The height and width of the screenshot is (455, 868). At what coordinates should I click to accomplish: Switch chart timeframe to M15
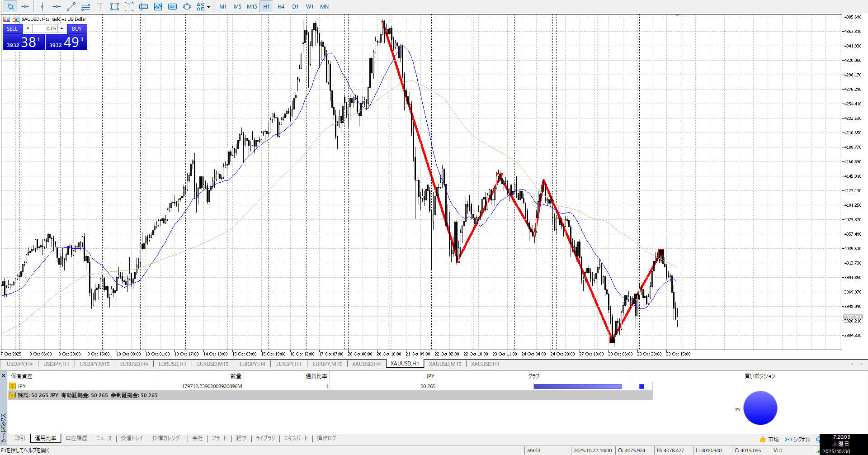point(252,6)
